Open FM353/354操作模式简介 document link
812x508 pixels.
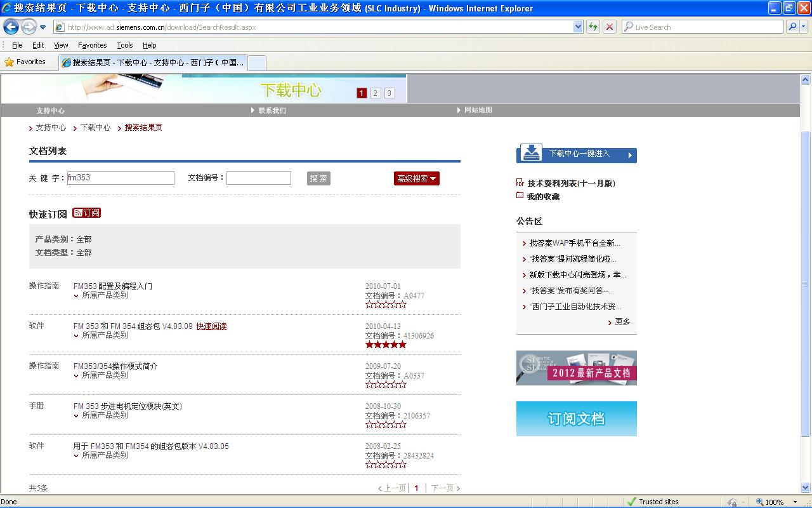point(115,366)
